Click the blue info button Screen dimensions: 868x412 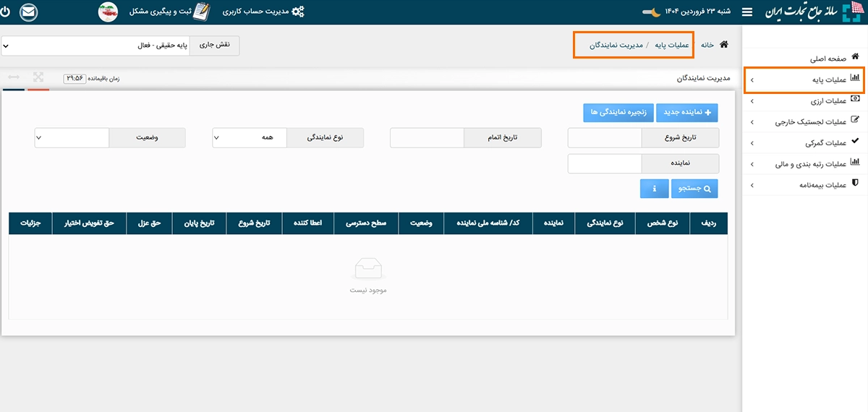pyautogui.click(x=654, y=189)
